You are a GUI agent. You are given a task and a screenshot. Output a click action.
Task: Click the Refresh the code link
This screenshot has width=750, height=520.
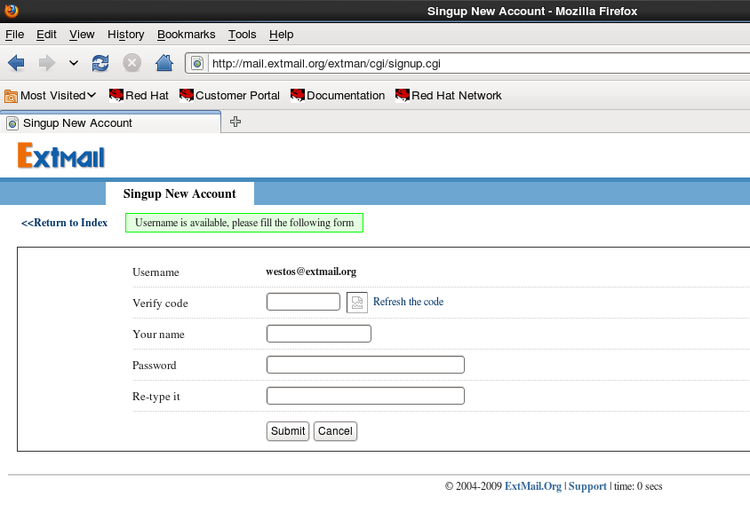pos(408,302)
